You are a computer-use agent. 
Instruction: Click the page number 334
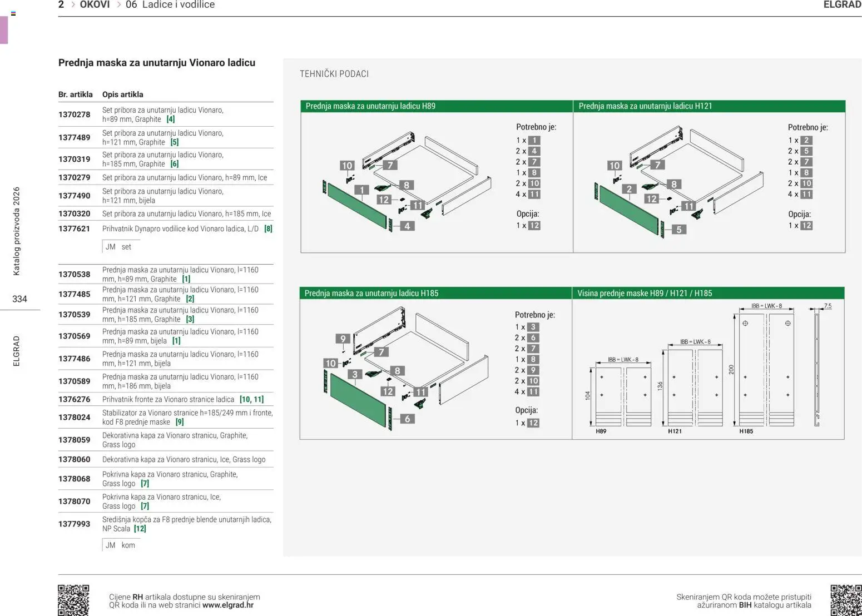tap(19, 299)
